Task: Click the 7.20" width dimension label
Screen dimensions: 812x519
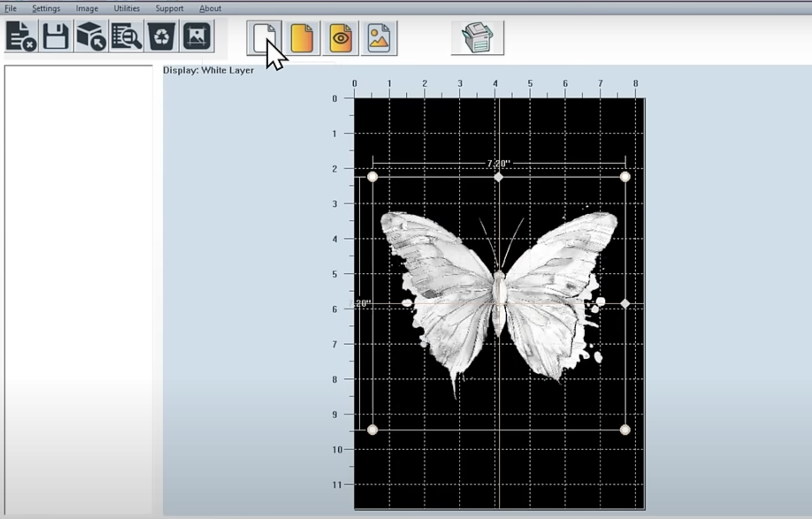Action: (x=498, y=163)
